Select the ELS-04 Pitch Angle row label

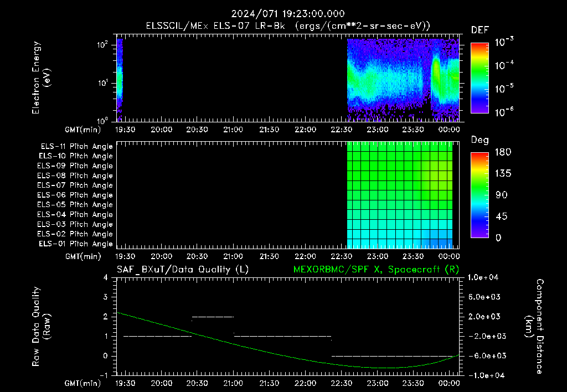click(75, 214)
